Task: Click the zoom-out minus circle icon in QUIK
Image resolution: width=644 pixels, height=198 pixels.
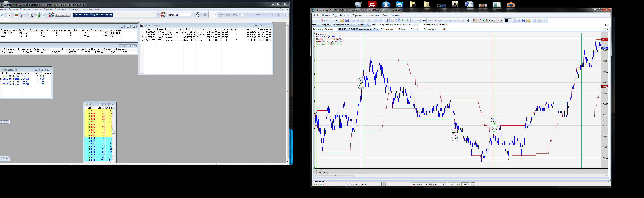Action: point(235,15)
